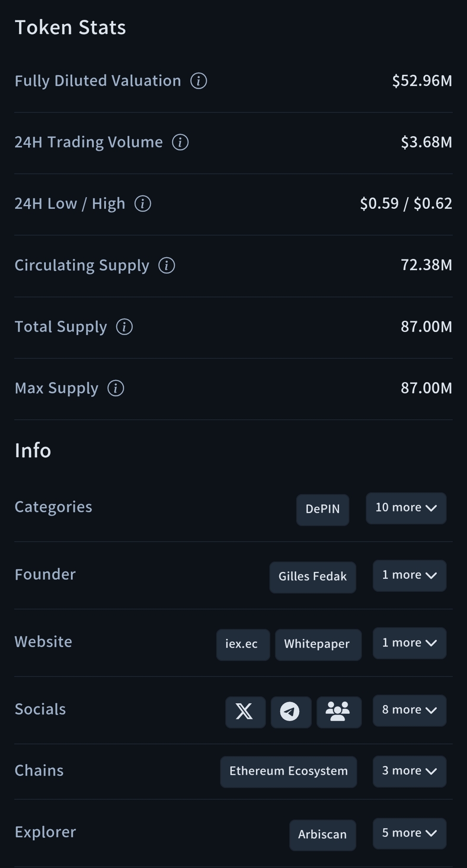Expand 3 more chains dropdown
This screenshot has width=467, height=868.
(x=409, y=771)
